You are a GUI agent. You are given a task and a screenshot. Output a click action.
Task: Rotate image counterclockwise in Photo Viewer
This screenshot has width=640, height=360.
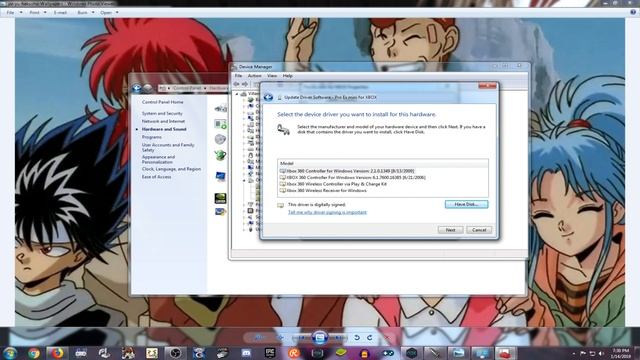tap(357, 338)
